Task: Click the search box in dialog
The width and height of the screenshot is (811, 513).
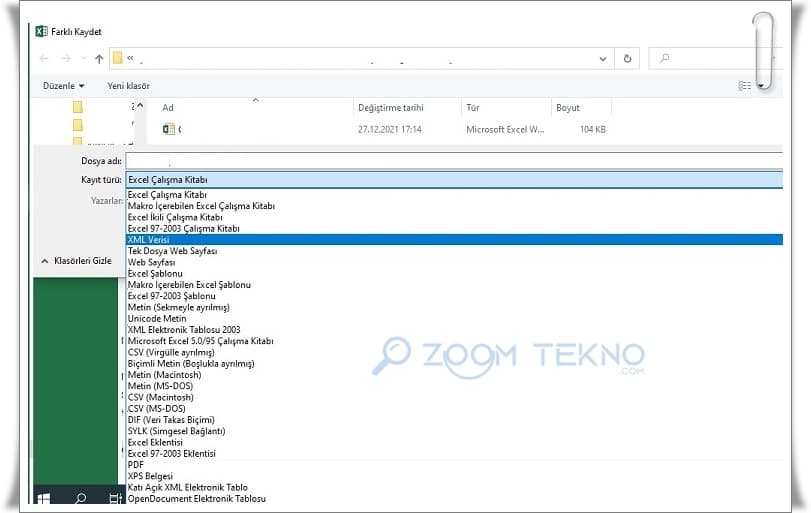Action: (x=714, y=58)
